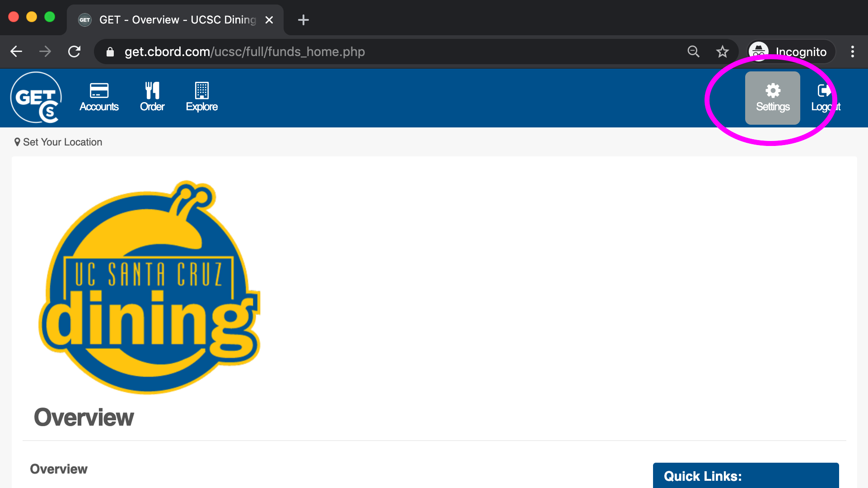Screen dimensions: 868x488
Task: Open the Order menu
Action: [x=152, y=97]
